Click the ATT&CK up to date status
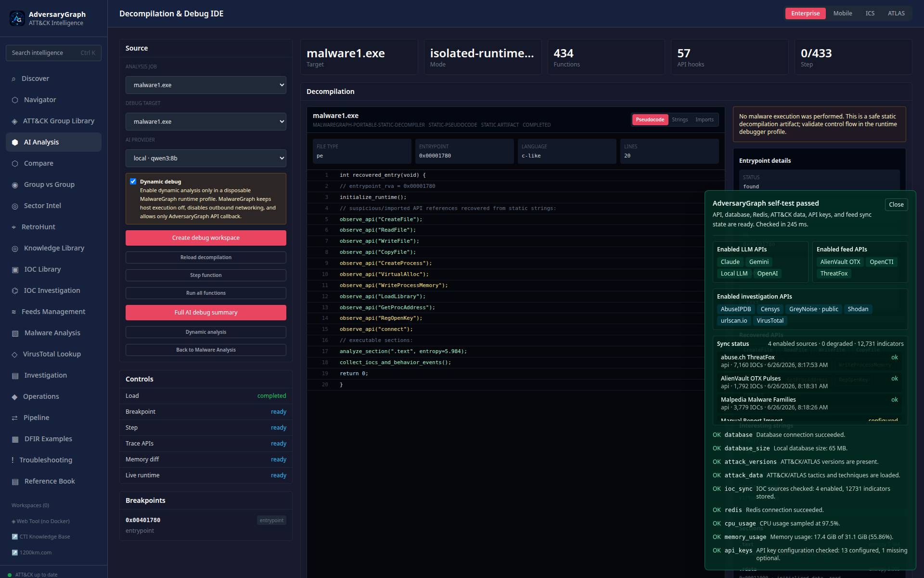The width and height of the screenshot is (924, 578). [33, 575]
